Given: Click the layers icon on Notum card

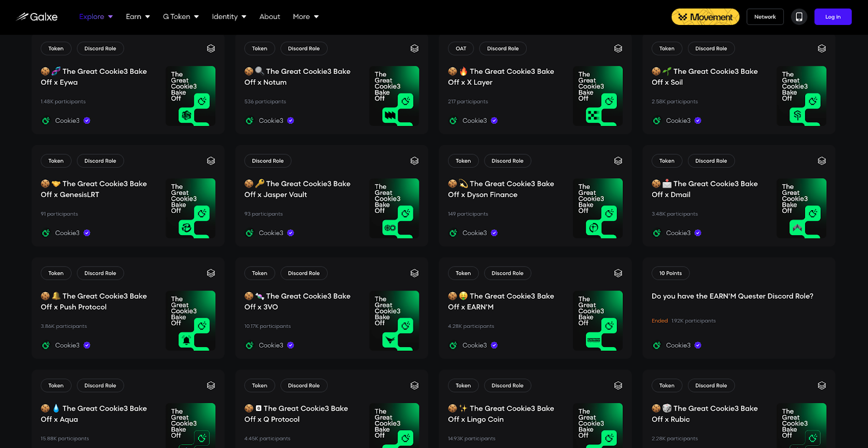Looking at the screenshot, I should 414,49.
